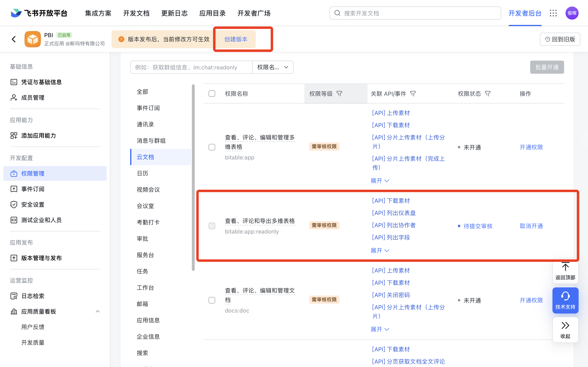Collapse the 应用质量看板 sidebar section

[98, 311]
